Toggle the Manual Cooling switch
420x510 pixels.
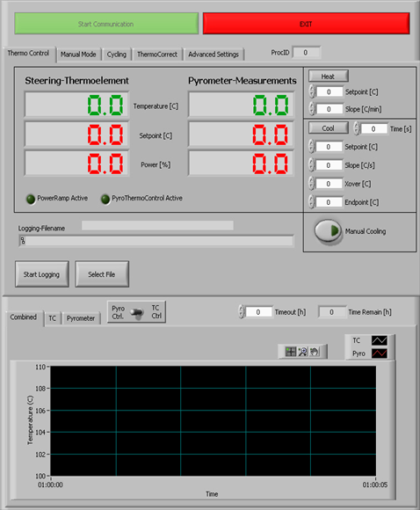[328, 231]
